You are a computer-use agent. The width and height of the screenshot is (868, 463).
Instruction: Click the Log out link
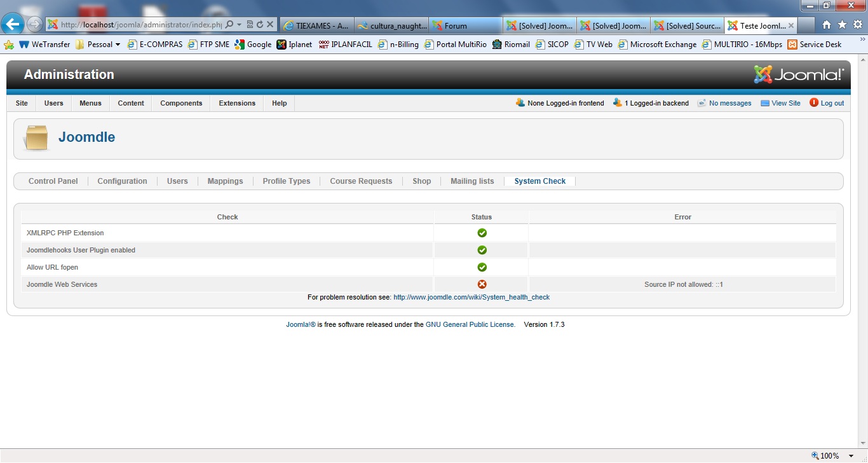(x=832, y=103)
